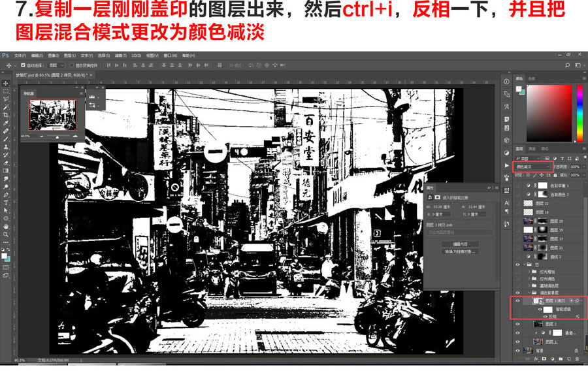The image size is (588, 371).
Task: Select the Healing Brush tool
Action: (6, 131)
